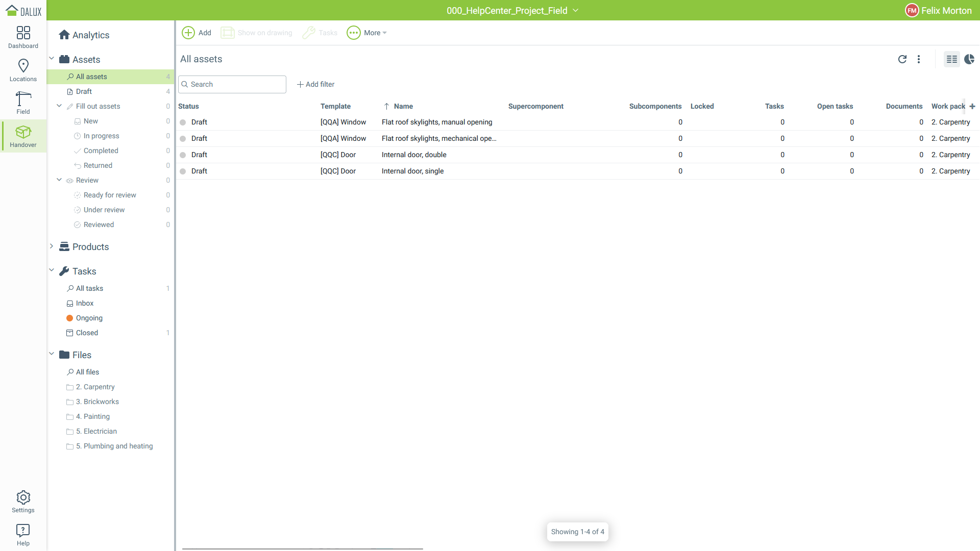Expand the Products section
The image size is (980, 551).
click(x=52, y=246)
